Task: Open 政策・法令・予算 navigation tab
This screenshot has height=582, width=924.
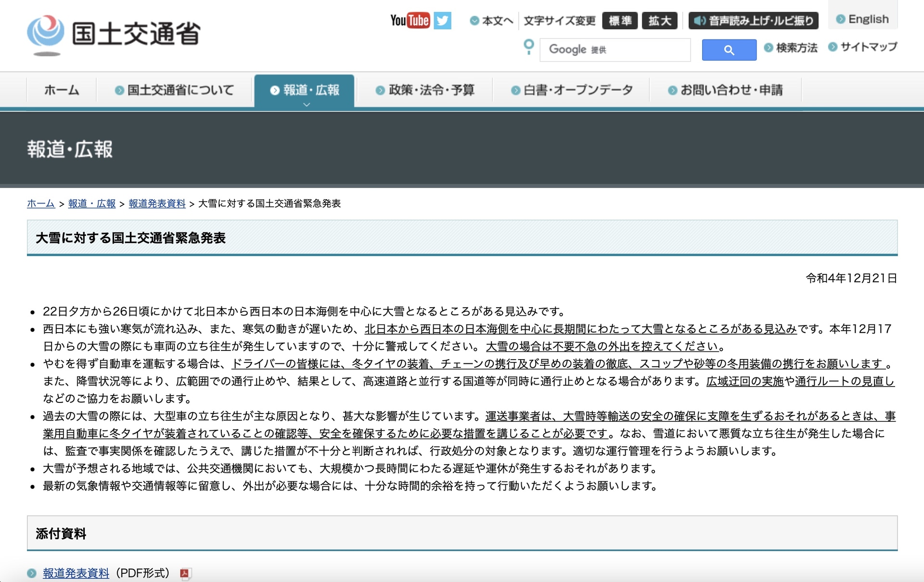Action: click(425, 90)
